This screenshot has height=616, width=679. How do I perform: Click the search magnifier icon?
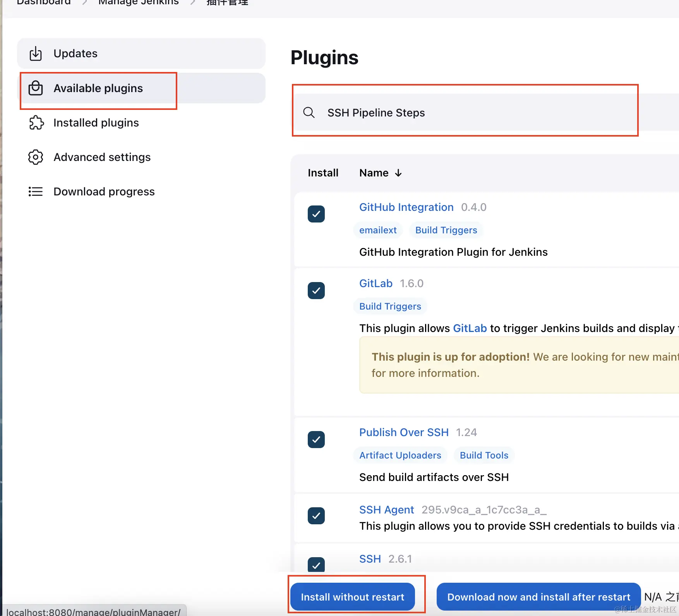pos(309,113)
